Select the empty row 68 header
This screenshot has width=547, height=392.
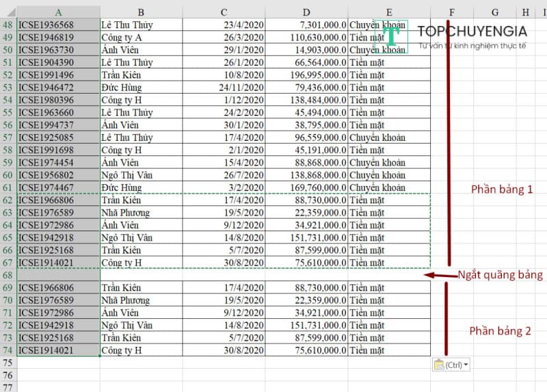(x=8, y=275)
